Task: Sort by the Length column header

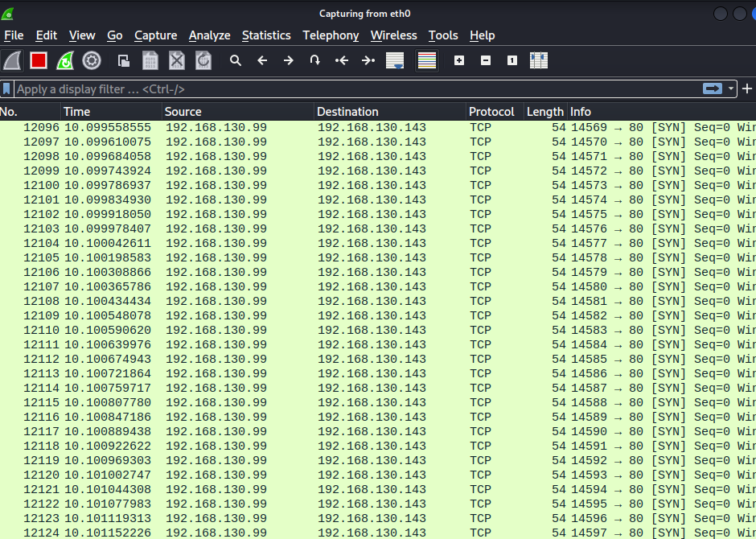Action: tap(545, 112)
